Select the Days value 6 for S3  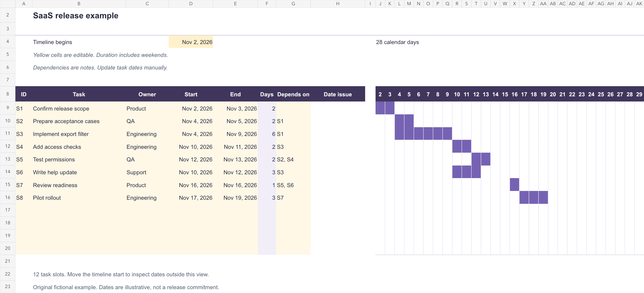coord(267,134)
